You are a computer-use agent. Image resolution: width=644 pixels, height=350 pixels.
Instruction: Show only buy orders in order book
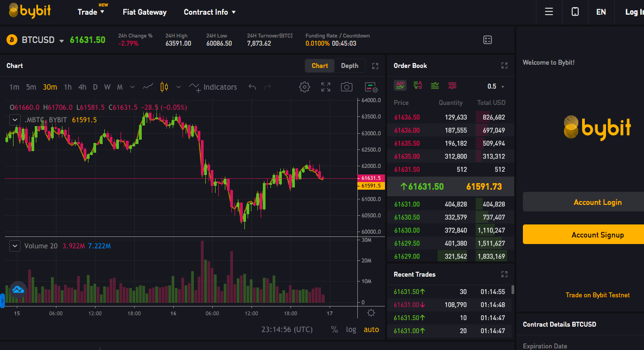435,85
